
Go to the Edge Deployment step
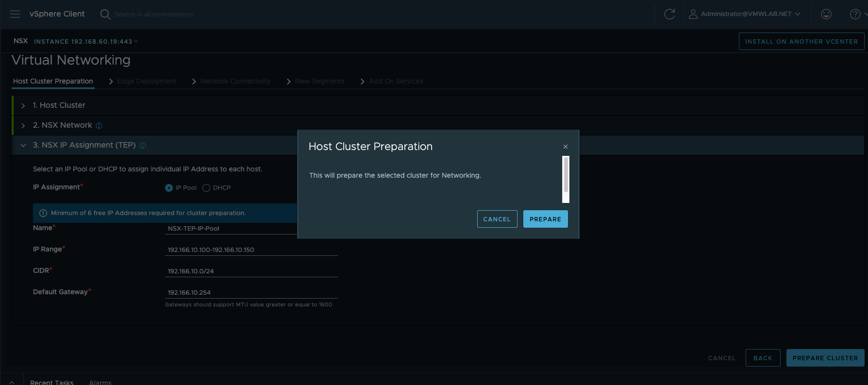point(146,81)
